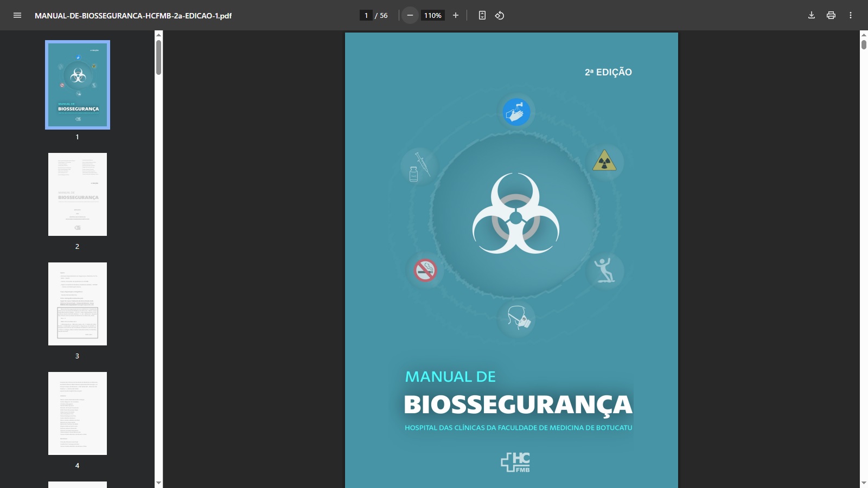This screenshot has width=868, height=488.
Task: Download the PDF file
Action: click(x=812, y=15)
